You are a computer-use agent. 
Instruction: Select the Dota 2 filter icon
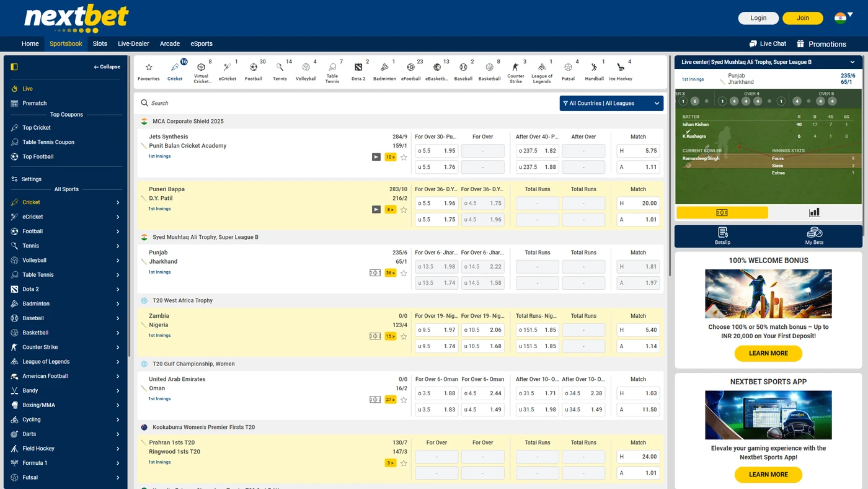pos(358,68)
